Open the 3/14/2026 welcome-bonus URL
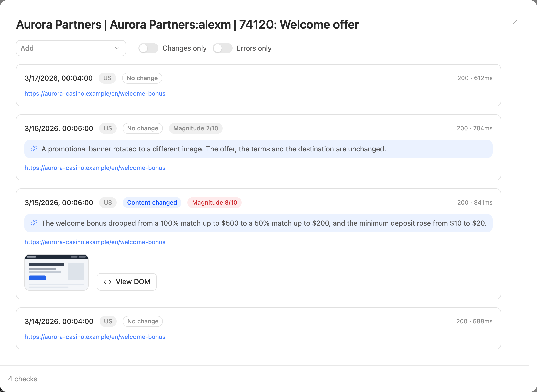 point(95,337)
